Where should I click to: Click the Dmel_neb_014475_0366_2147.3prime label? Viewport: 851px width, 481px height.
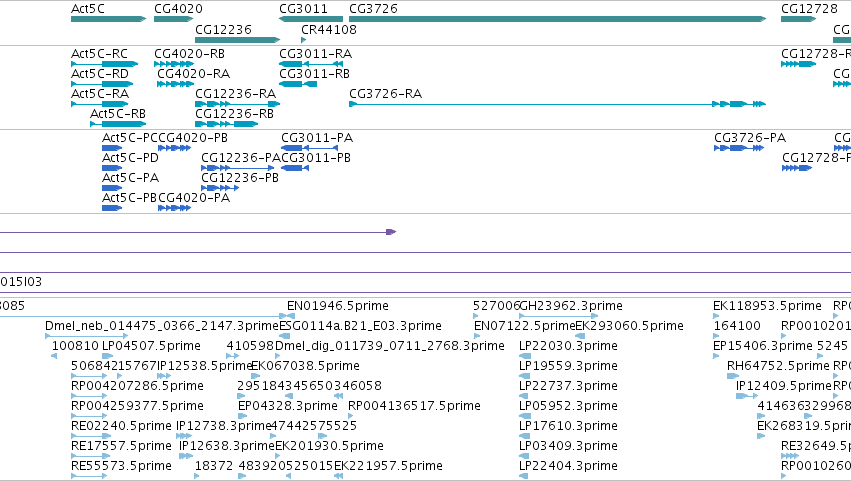pos(162,326)
